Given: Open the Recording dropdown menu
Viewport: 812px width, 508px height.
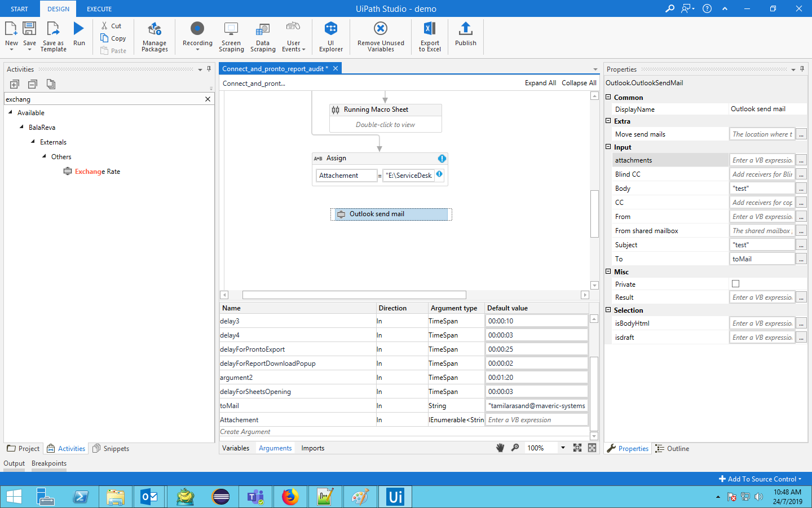Looking at the screenshot, I should (197, 49).
